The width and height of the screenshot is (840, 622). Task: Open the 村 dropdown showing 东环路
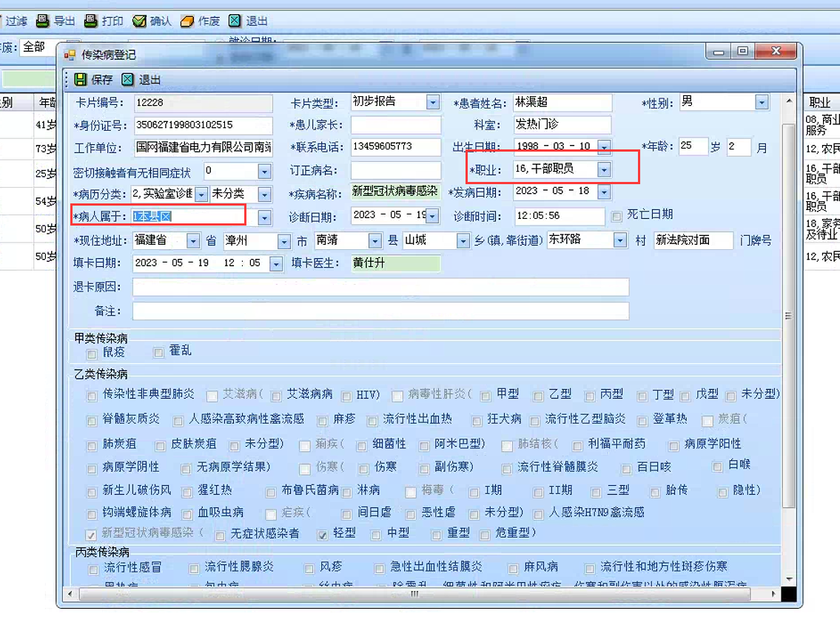(x=620, y=240)
